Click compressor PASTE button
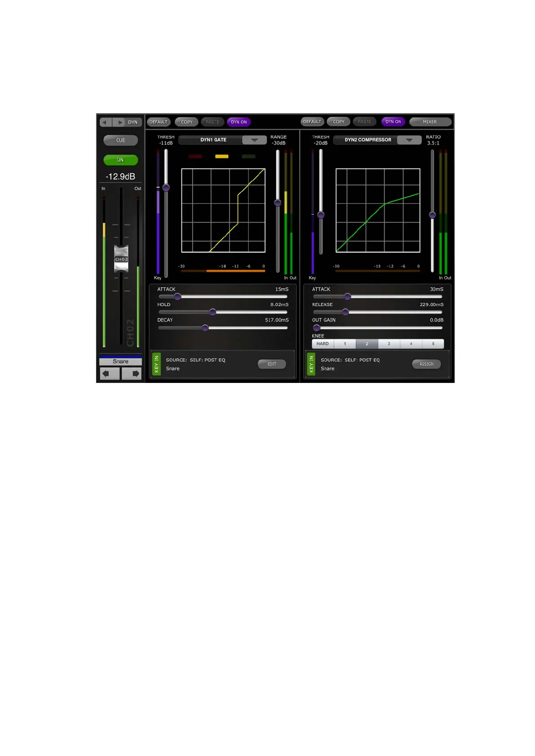Screen dimensions: 535x756 364,122
